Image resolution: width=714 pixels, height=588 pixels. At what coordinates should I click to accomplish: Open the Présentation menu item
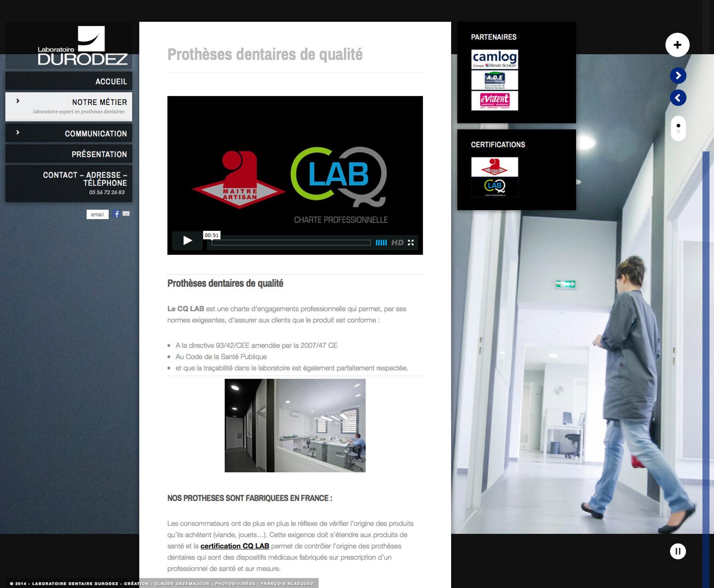point(69,154)
